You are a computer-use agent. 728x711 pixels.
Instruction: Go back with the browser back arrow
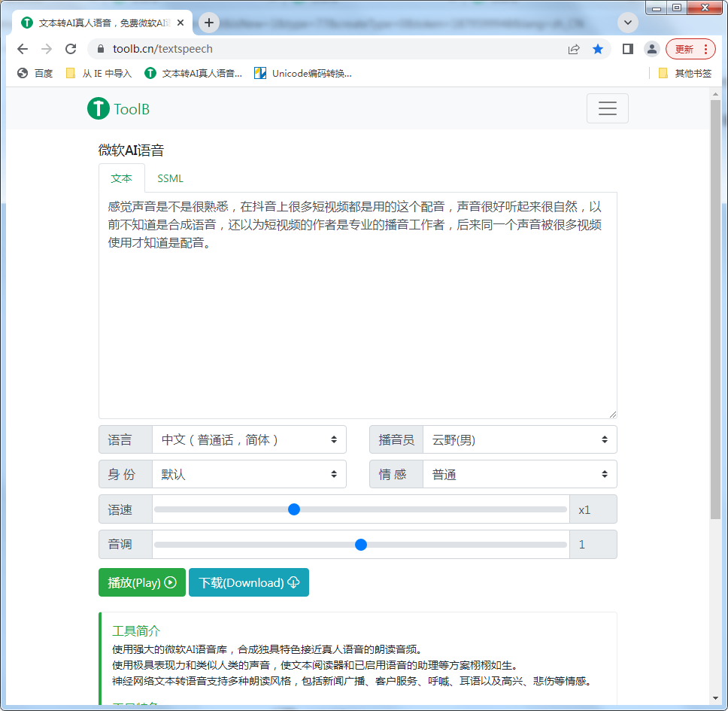[x=23, y=49]
